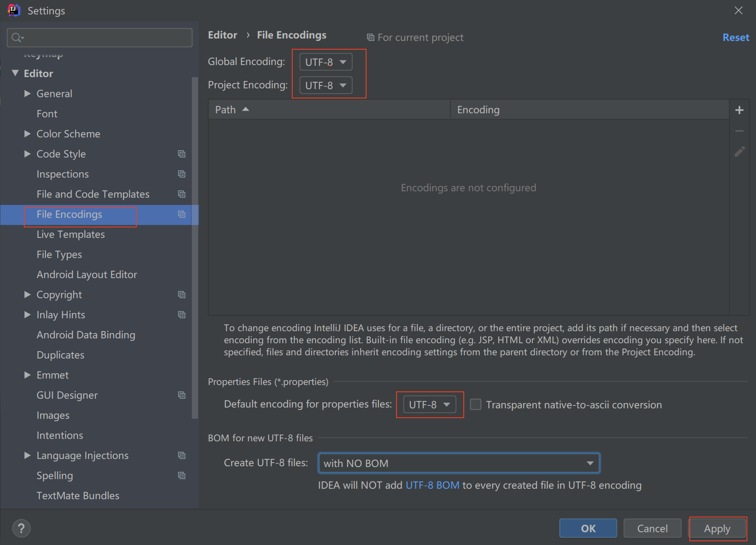The width and height of the screenshot is (756, 545).
Task: Edit encoding entry with pencil icon
Action: pyautogui.click(x=740, y=152)
